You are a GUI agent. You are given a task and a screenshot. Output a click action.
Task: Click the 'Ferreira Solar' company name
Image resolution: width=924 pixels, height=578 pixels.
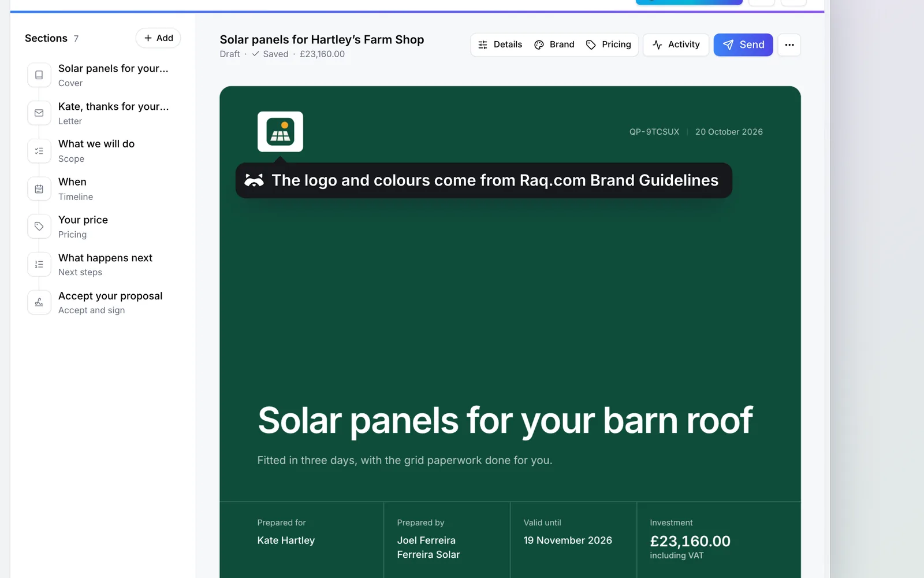(x=429, y=554)
